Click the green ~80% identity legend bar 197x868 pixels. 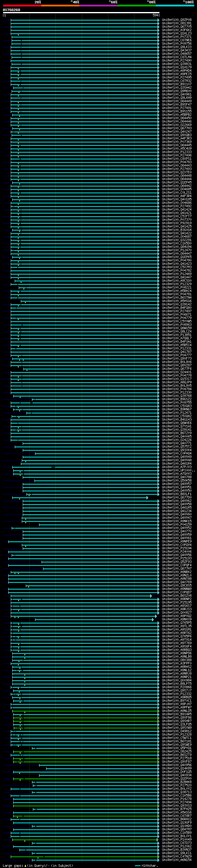pos(137,6)
